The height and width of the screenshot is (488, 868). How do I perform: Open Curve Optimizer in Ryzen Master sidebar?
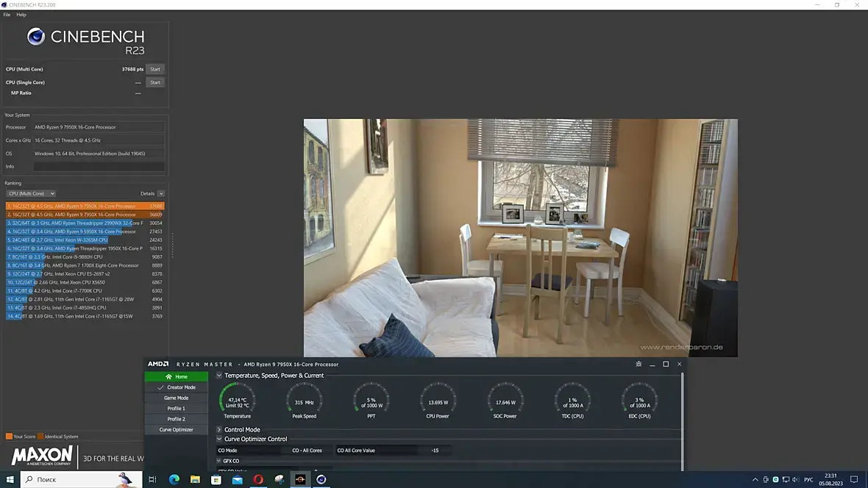click(176, 429)
